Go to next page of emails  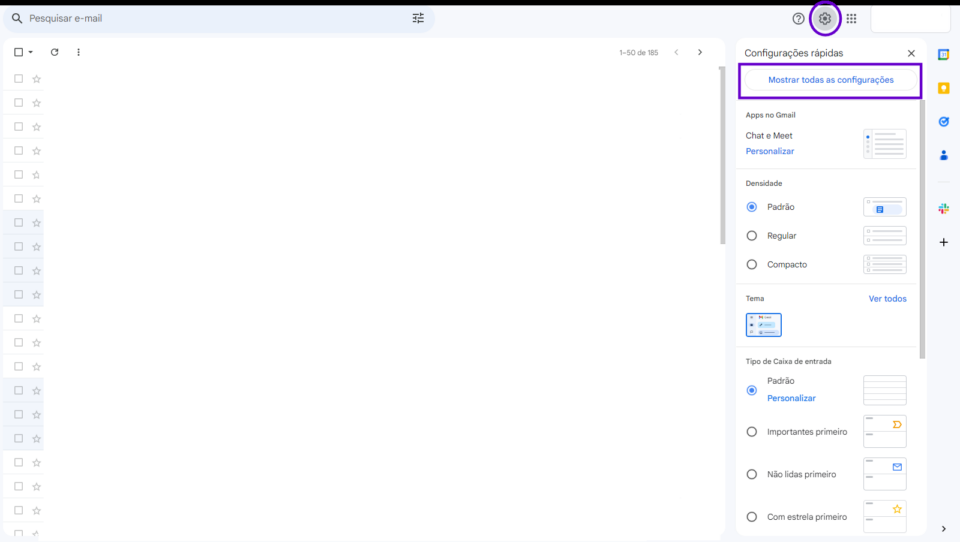[699, 52]
